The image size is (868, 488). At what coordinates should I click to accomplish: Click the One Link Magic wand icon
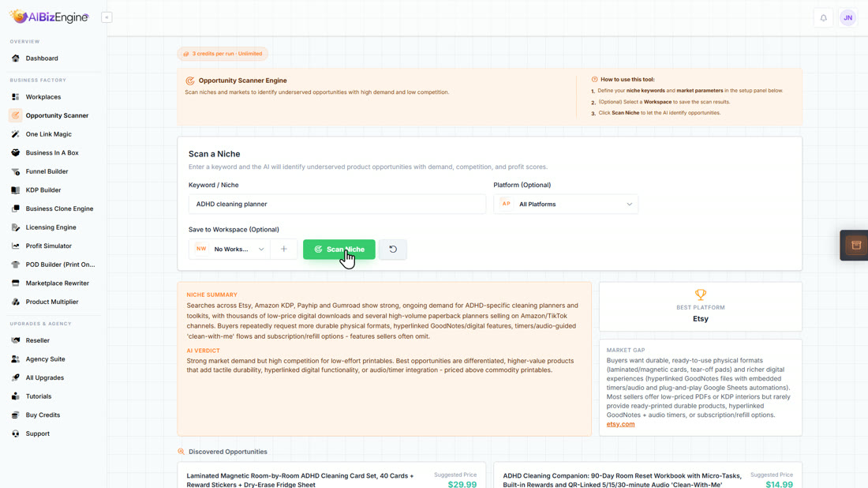point(16,134)
